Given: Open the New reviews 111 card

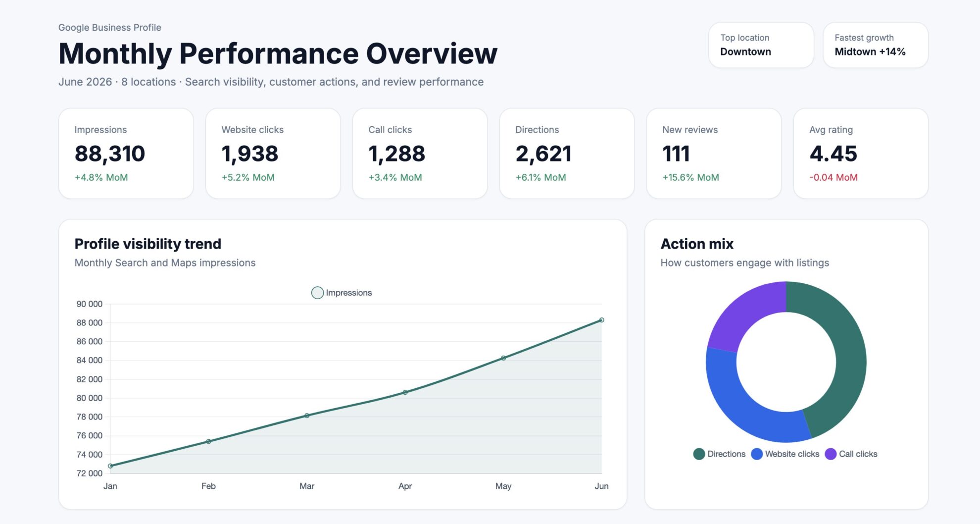Looking at the screenshot, I should 714,154.
